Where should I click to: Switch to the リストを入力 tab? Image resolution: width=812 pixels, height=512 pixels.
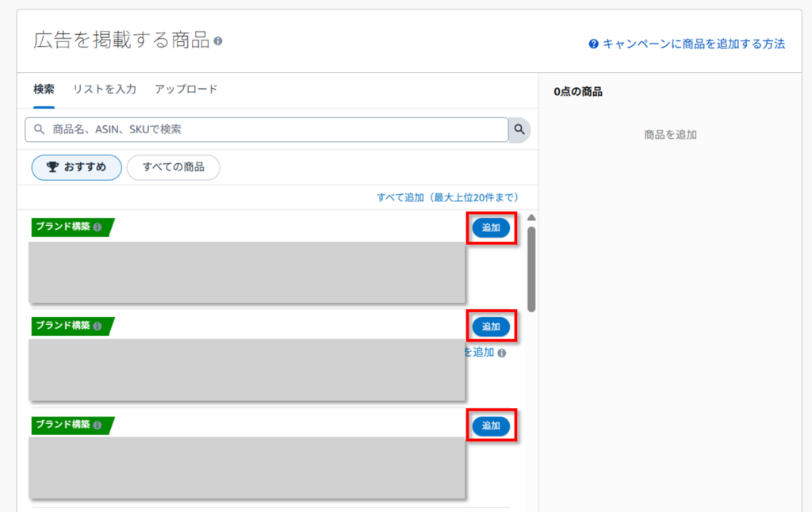pyautogui.click(x=104, y=90)
